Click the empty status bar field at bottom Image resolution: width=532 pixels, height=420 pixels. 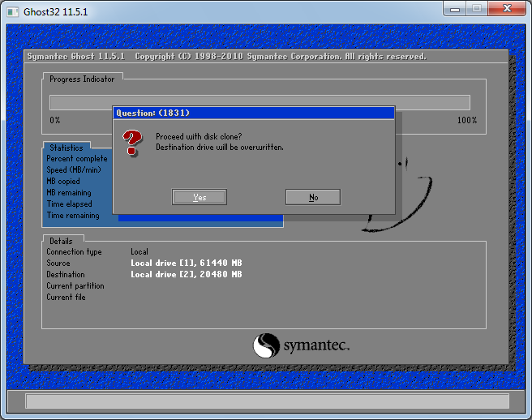267,401
